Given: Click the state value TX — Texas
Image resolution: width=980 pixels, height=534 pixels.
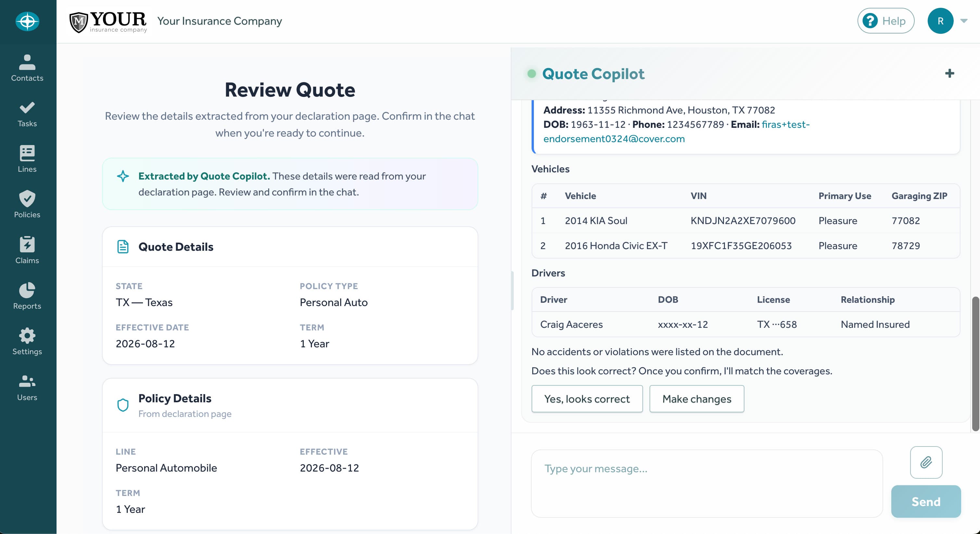Looking at the screenshot, I should (x=144, y=302).
